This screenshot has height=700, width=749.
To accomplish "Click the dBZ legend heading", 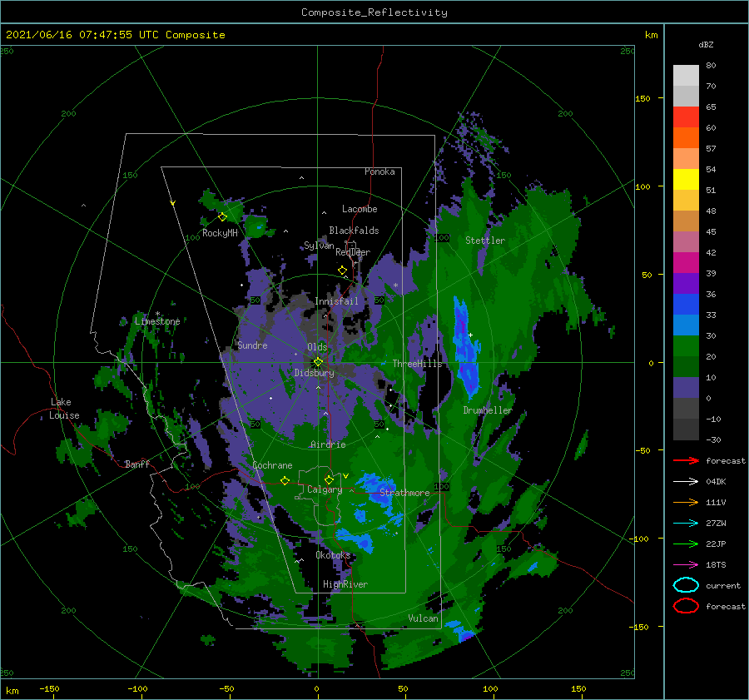I will 706,44.
